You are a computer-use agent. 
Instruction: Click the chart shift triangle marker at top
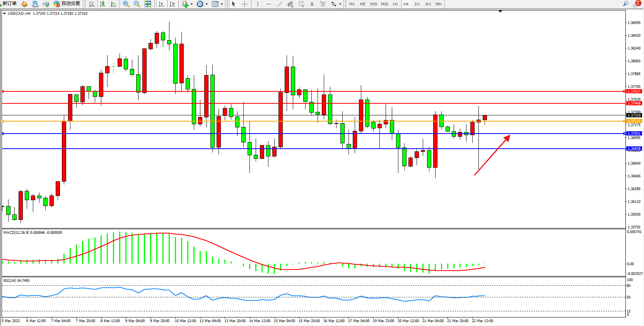pos(500,12)
